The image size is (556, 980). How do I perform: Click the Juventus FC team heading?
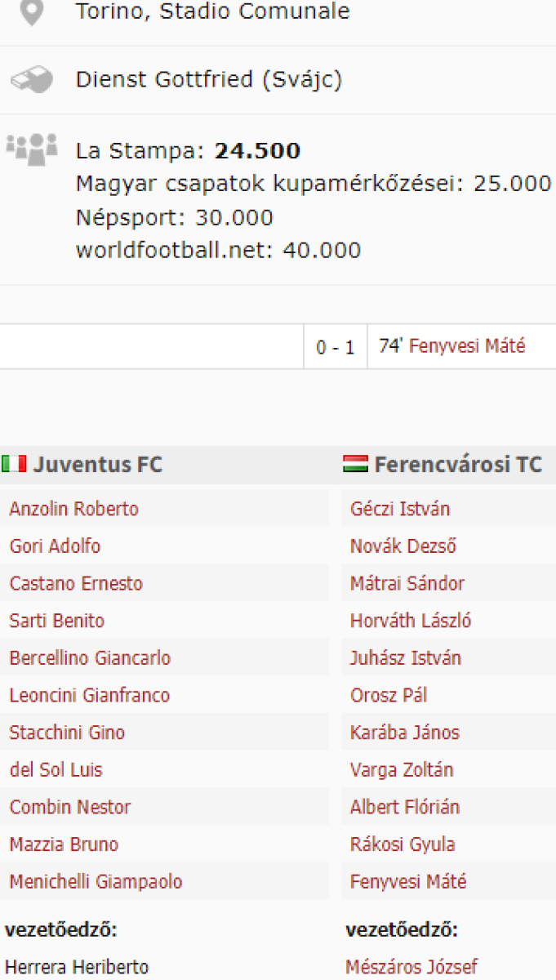click(98, 465)
